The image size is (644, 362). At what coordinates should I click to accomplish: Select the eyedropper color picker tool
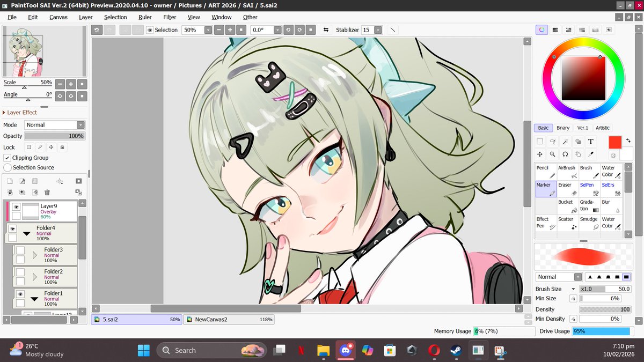(590, 154)
